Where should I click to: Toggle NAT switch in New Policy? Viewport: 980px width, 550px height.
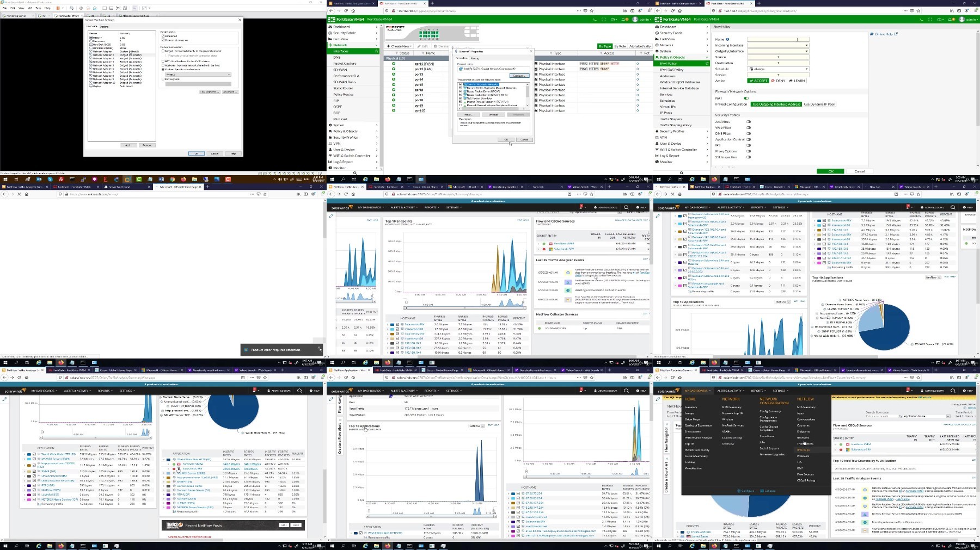point(746,98)
